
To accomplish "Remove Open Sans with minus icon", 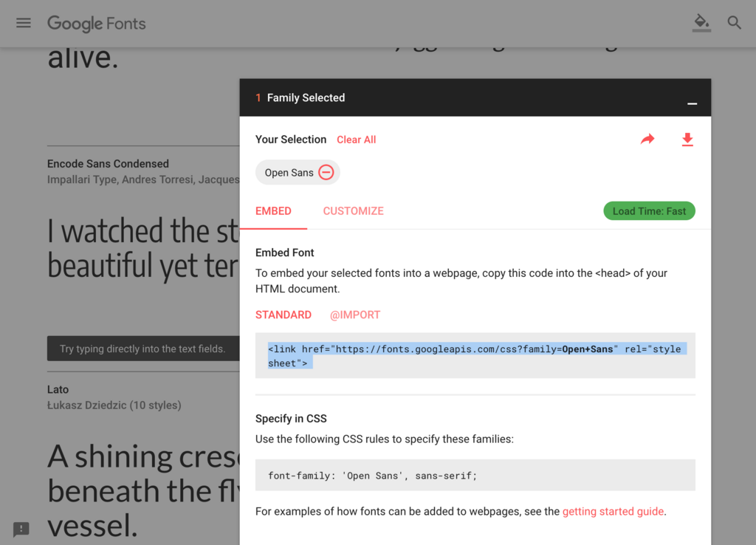I will pyautogui.click(x=326, y=172).
